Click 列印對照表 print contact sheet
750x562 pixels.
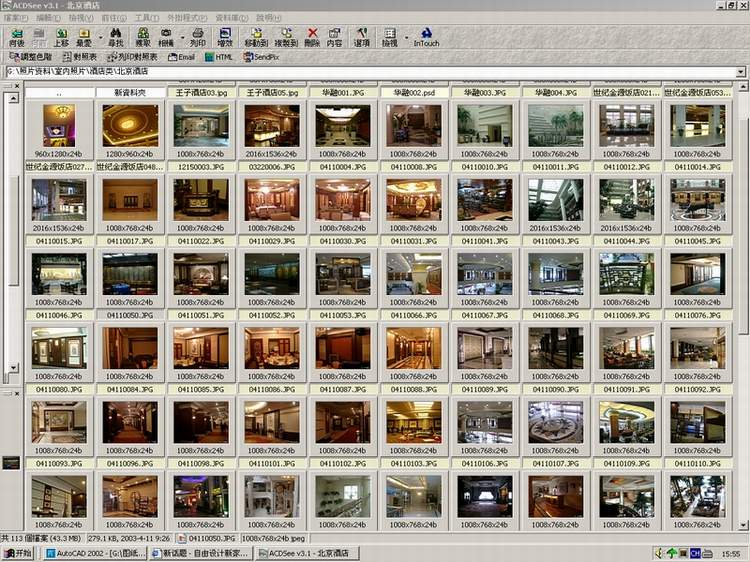pos(132,57)
